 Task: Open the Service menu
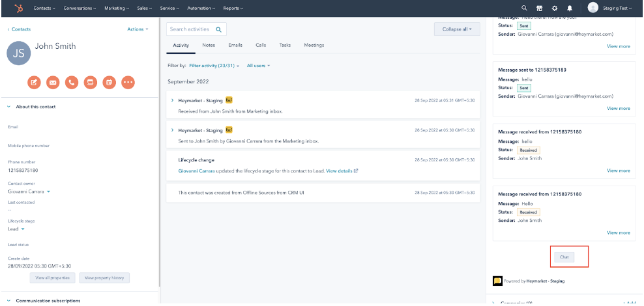pyautogui.click(x=169, y=8)
